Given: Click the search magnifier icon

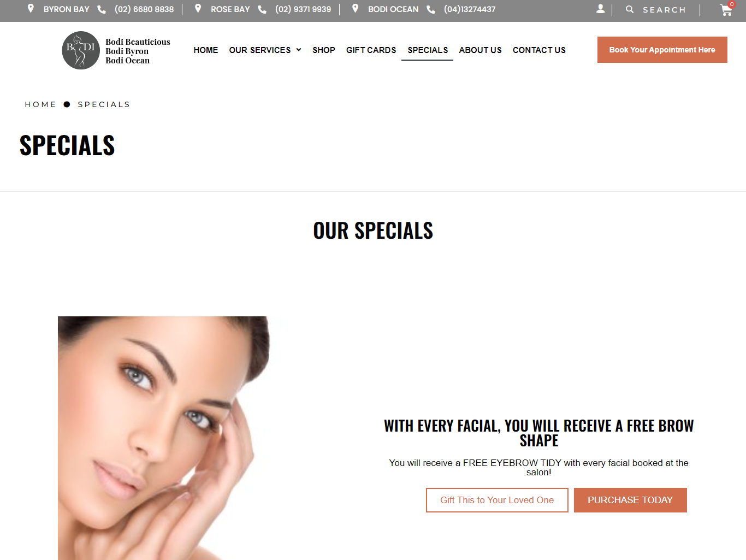Looking at the screenshot, I should [x=630, y=9].
